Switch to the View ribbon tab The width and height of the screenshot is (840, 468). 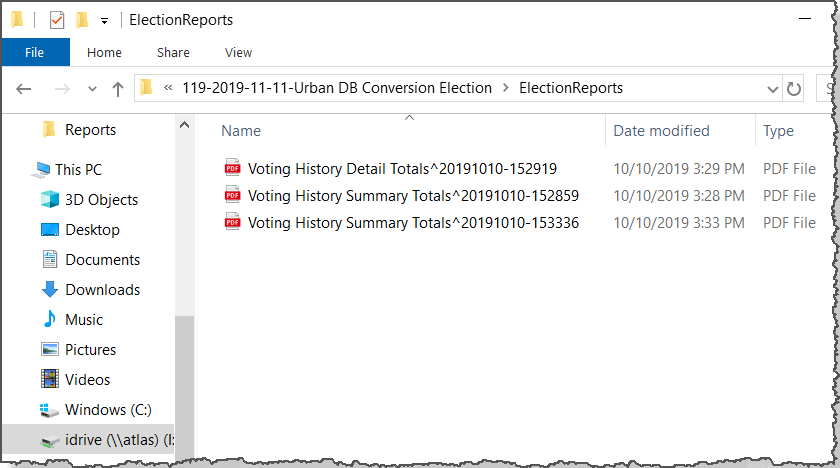(x=238, y=52)
